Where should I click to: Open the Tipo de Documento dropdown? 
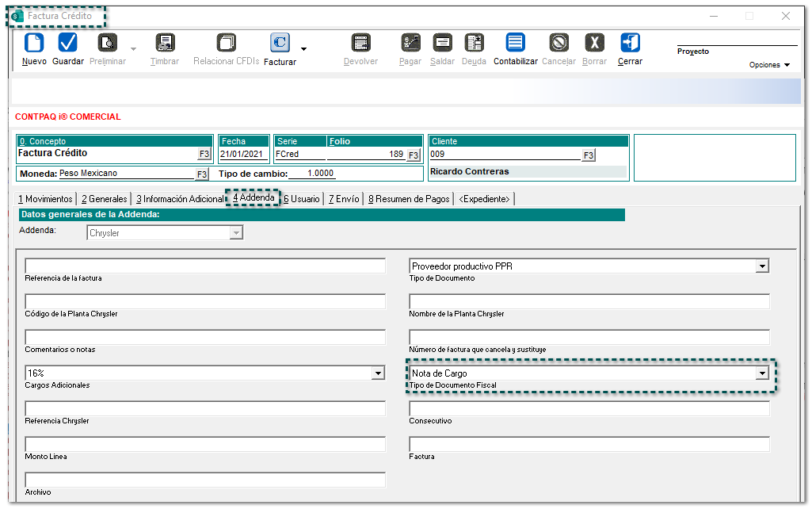tap(762, 266)
